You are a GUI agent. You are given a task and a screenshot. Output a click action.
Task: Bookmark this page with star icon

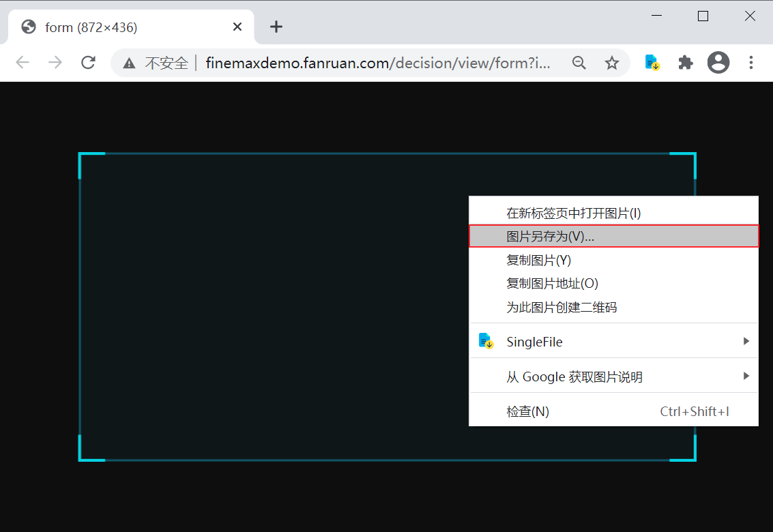pos(612,63)
